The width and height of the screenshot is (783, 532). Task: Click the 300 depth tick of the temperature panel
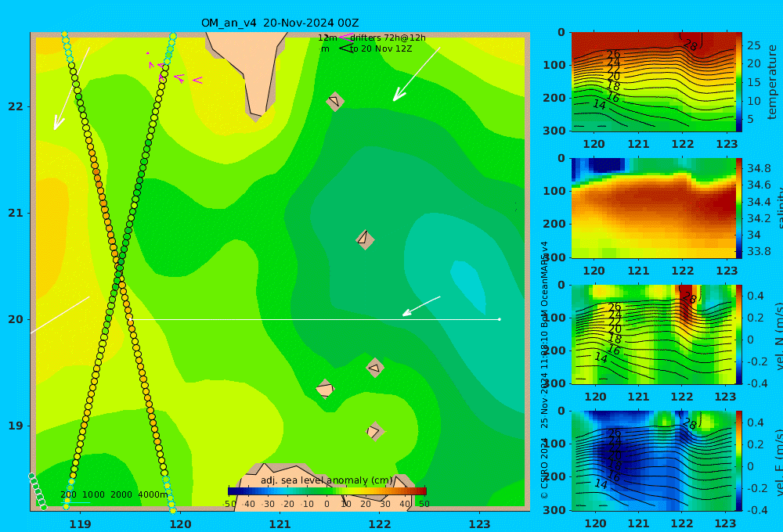(x=555, y=131)
